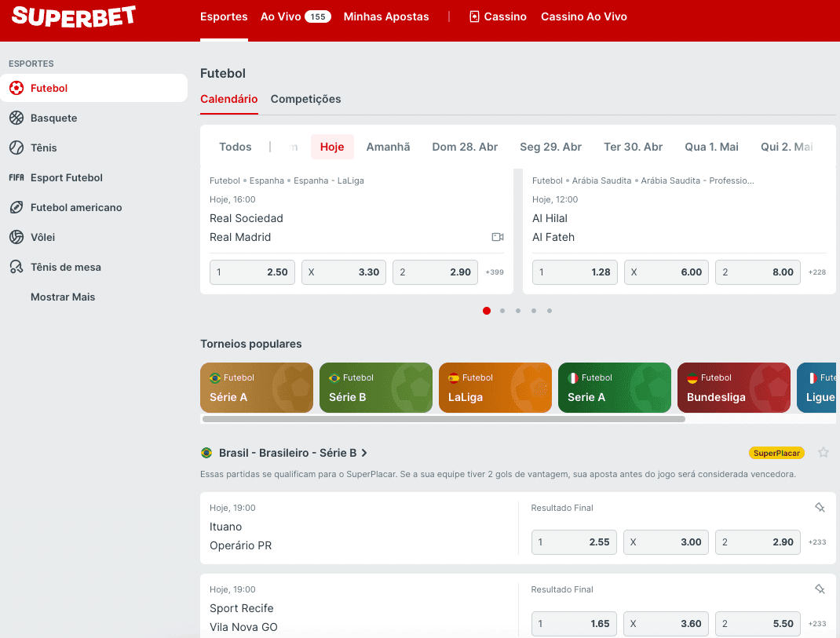Bet on Al Hilal win at 1.28

point(575,272)
